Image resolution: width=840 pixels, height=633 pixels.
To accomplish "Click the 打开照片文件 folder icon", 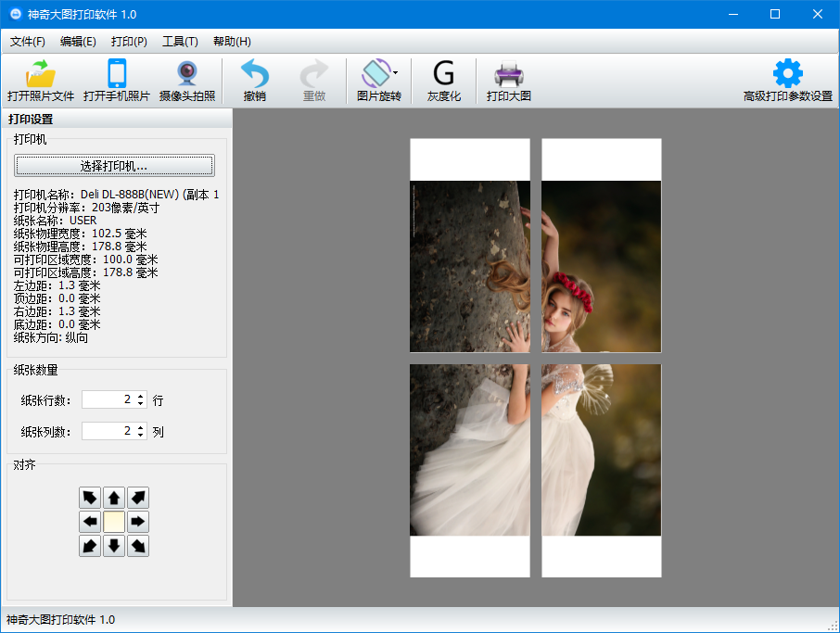I will [41, 74].
